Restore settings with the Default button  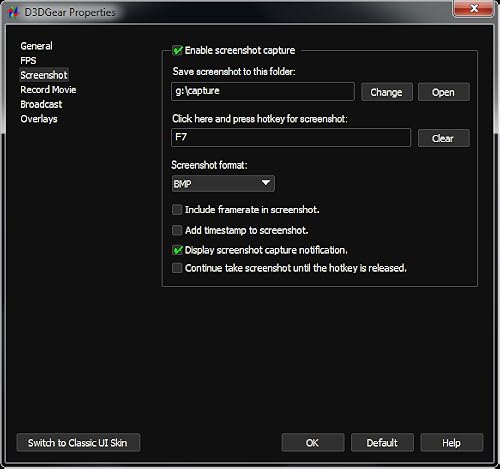pos(382,443)
